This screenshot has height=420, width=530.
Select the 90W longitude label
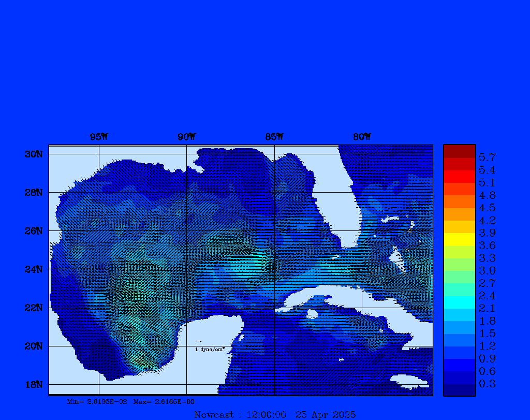pos(186,137)
